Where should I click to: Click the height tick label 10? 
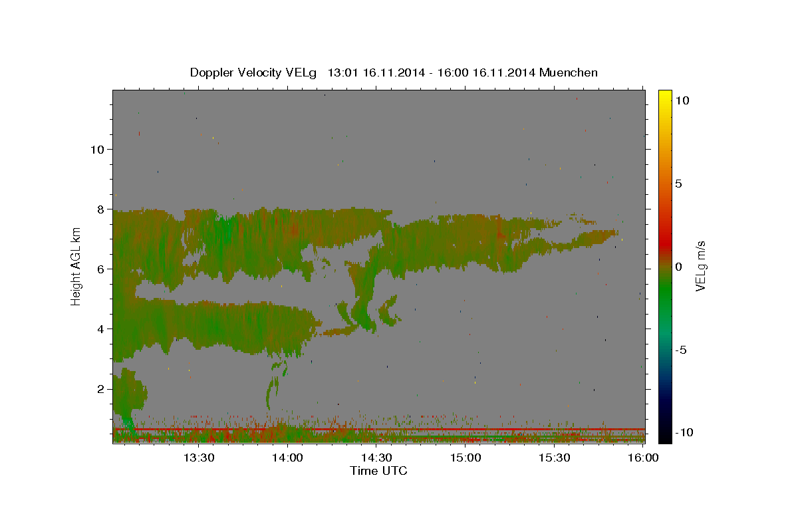tap(96, 149)
